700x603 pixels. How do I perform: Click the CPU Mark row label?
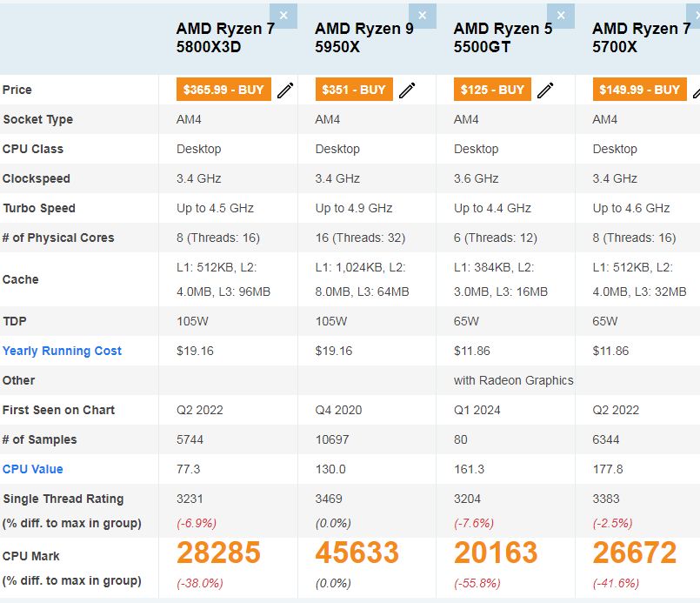pos(30,556)
